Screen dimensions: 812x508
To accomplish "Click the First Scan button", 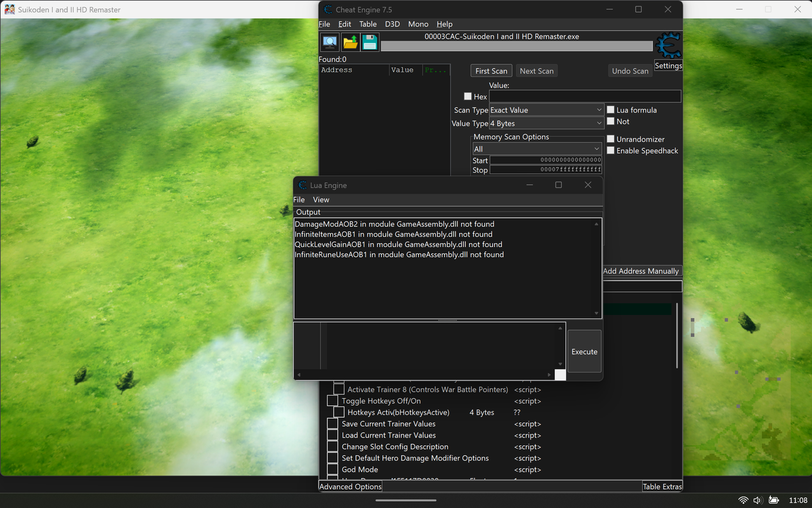I will [492, 71].
